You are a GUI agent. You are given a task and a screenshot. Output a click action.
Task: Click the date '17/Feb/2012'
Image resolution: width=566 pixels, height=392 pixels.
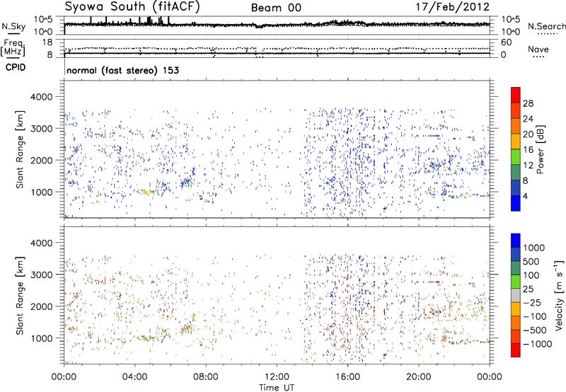pos(453,7)
